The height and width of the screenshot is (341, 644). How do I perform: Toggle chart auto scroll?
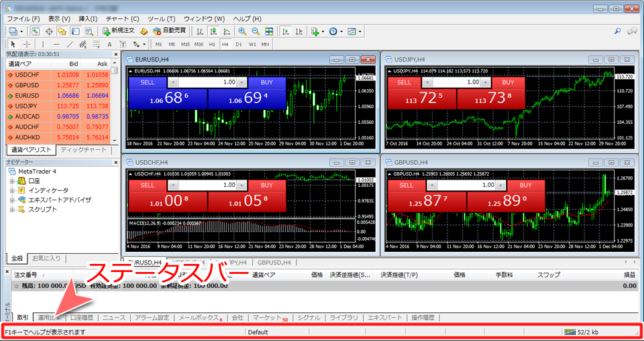click(x=286, y=31)
